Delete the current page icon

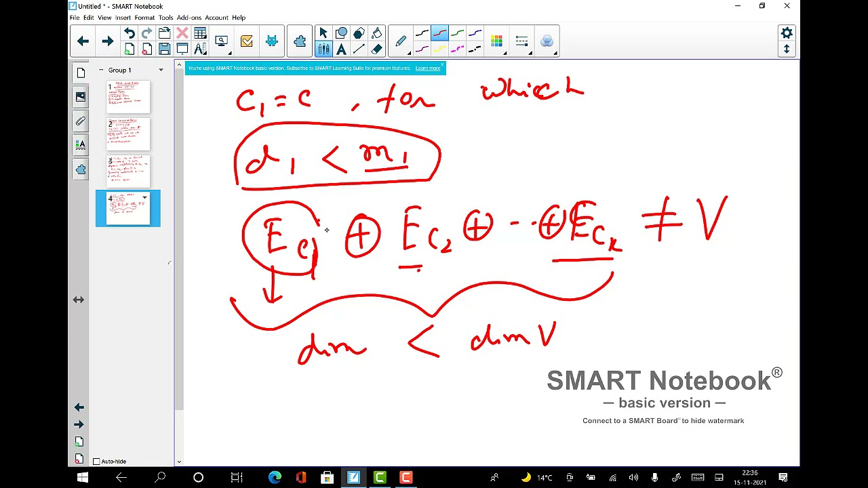146,49
